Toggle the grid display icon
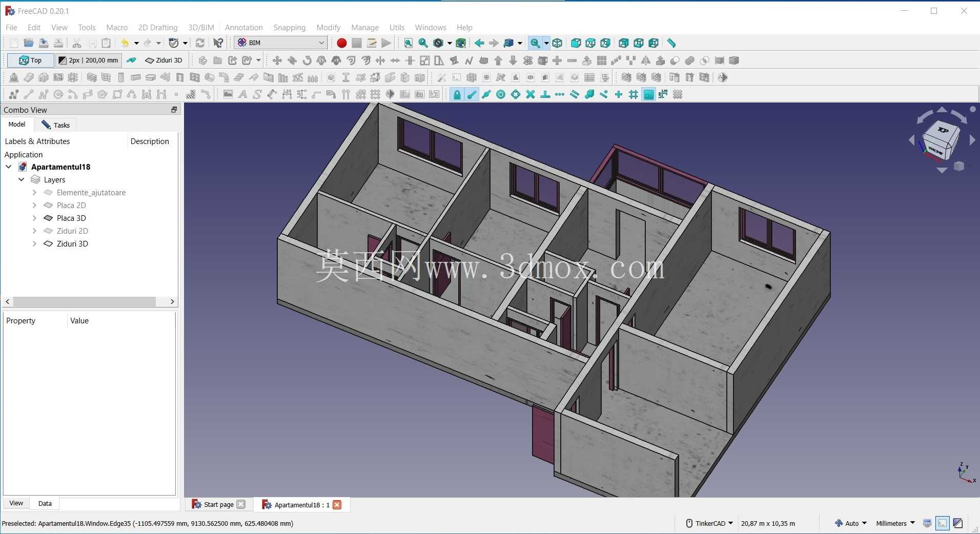This screenshot has height=534, width=980. (678, 94)
